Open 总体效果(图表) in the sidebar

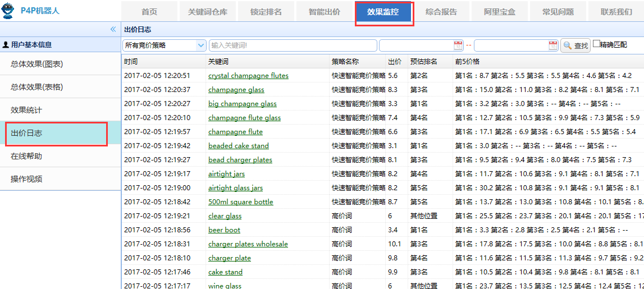coord(36,64)
